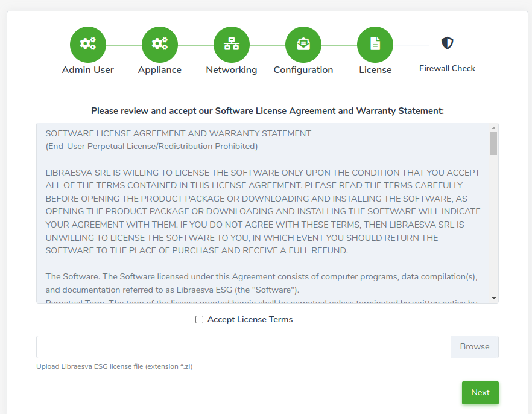
Task: Click the Accept License Terms label
Action: pyautogui.click(x=250, y=320)
